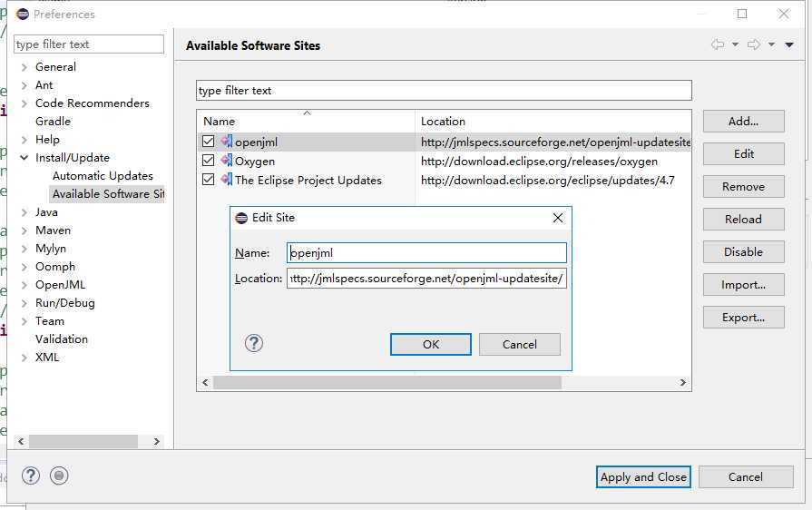
Task: Expand the XML tree node
Action: [x=24, y=358]
